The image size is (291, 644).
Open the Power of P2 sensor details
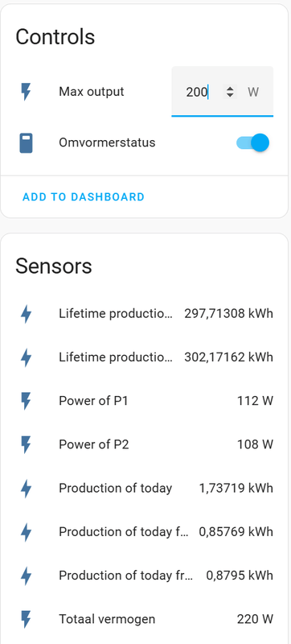pos(145,444)
